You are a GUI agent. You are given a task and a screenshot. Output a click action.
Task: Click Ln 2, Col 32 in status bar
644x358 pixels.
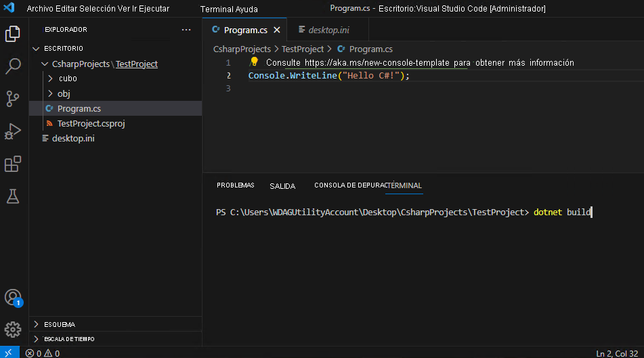(617, 353)
